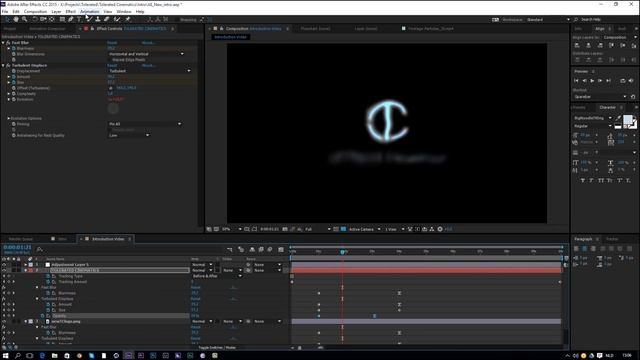This screenshot has height=360, width=640.
Task: Select the Puppet Pin tool
Action: click(128, 20)
